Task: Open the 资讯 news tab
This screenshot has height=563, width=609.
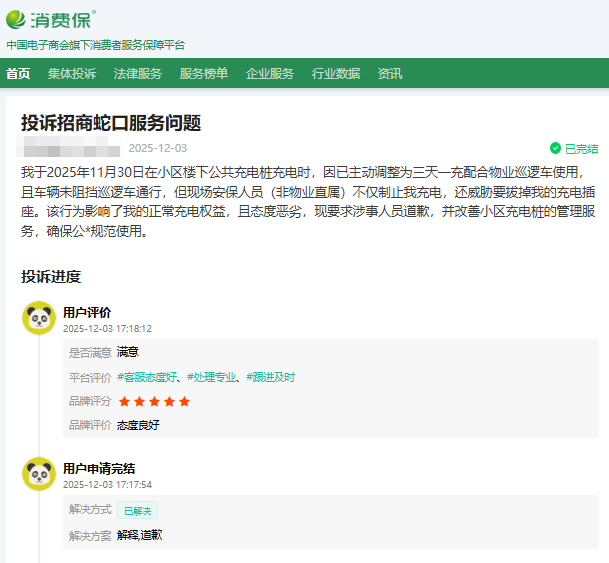Action: 390,73
